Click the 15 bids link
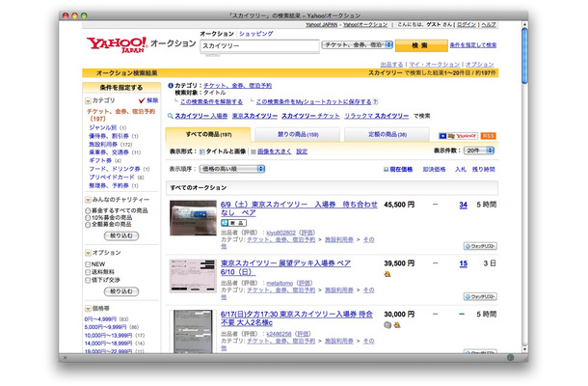Image resolution: width=588 pixels, height=386 pixels. [x=463, y=263]
